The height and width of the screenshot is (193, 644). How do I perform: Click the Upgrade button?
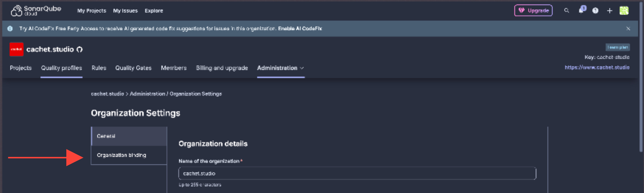[533, 10]
